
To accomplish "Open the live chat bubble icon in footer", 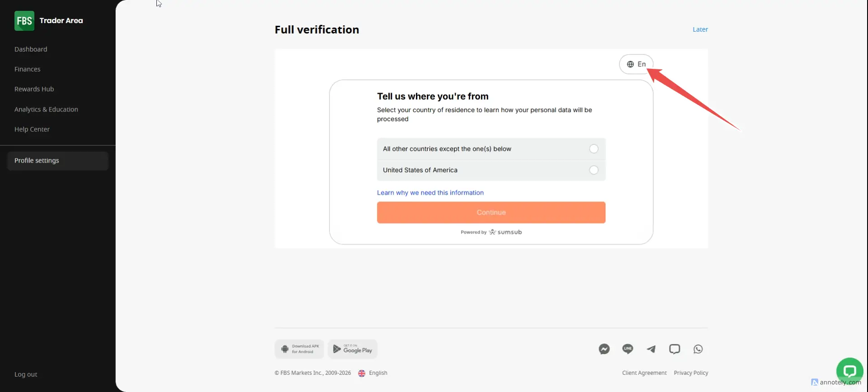I will (x=675, y=349).
